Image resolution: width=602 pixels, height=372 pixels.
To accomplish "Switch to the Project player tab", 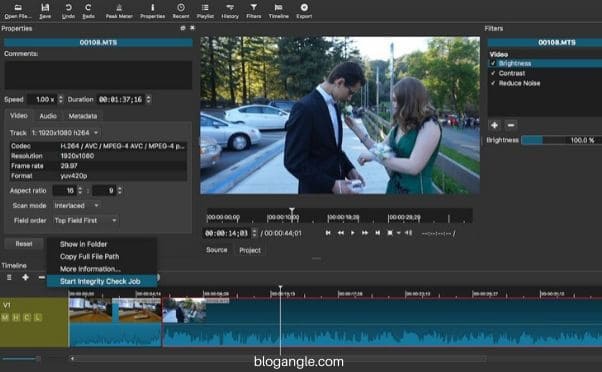I will pos(250,250).
